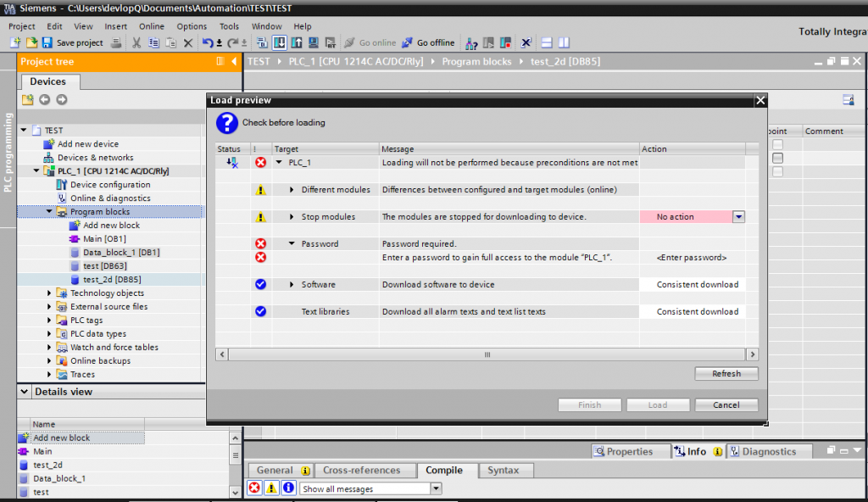Image resolution: width=868 pixels, height=502 pixels.
Task: Collapse the Password row in Load preview
Action: (292, 244)
